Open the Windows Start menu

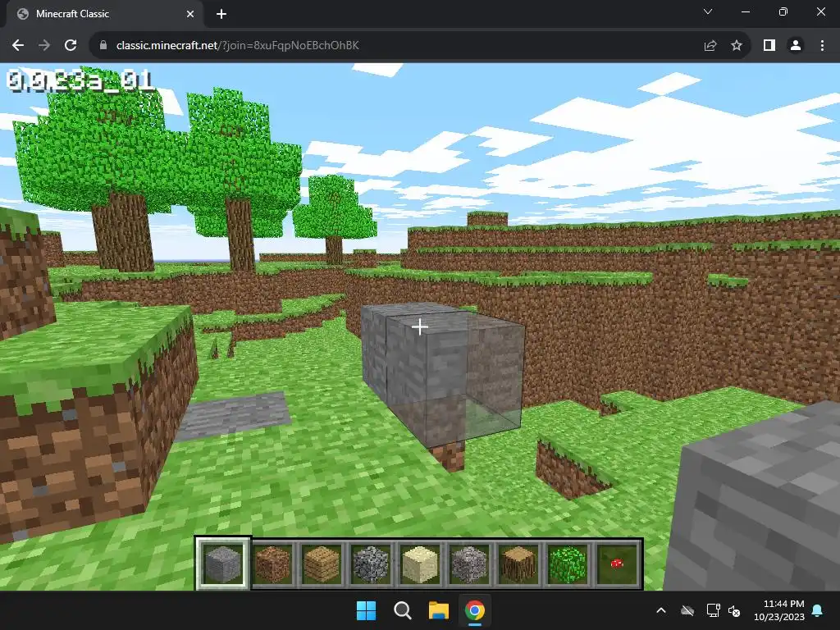pos(367,610)
